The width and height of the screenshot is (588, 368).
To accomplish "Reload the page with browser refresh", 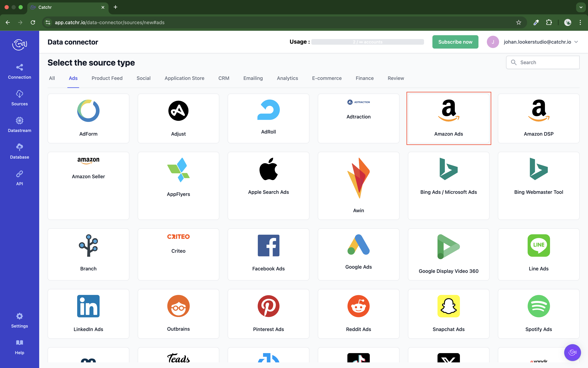I will (x=33, y=22).
